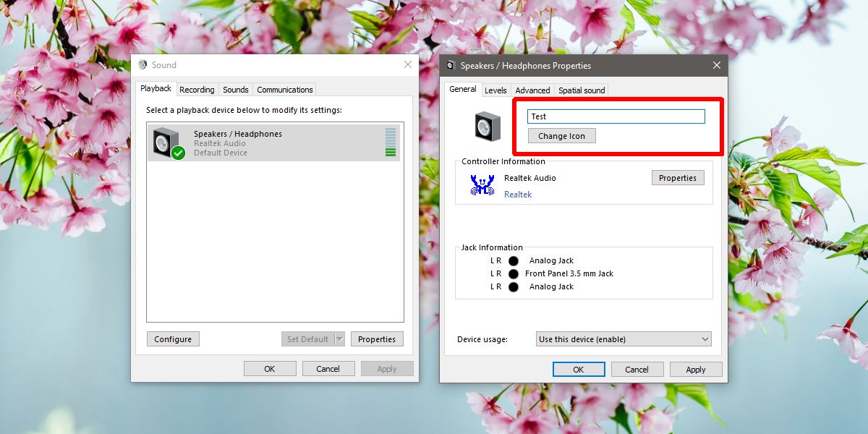Screen dimensions: 868x434
Task: Open the Communications tab
Action: (x=285, y=90)
